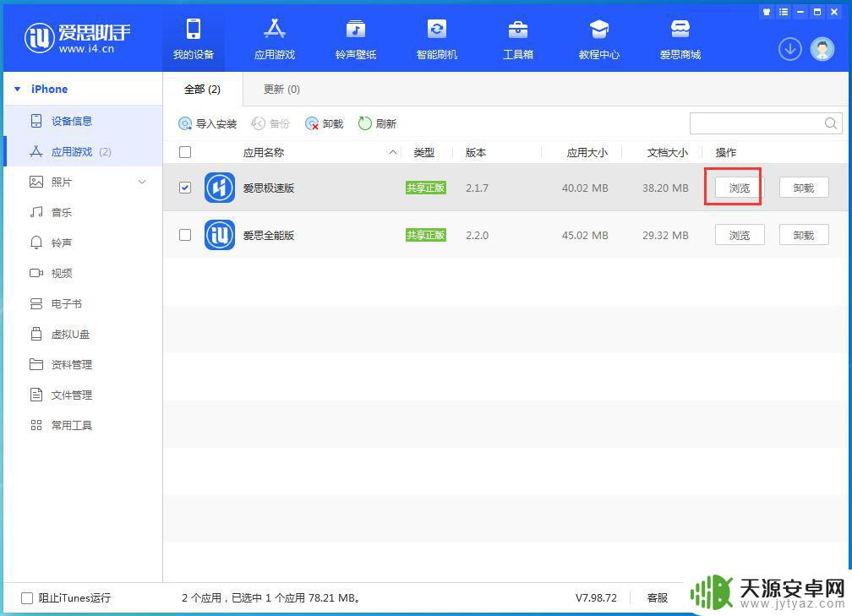Sort by 应用名称 column header

click(x=264, y=153)
